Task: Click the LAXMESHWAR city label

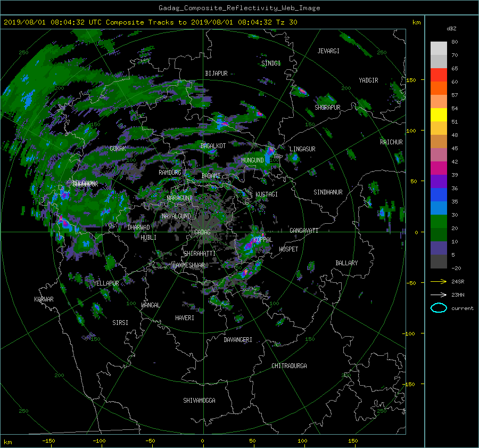Action: click(x=188, y=265)
